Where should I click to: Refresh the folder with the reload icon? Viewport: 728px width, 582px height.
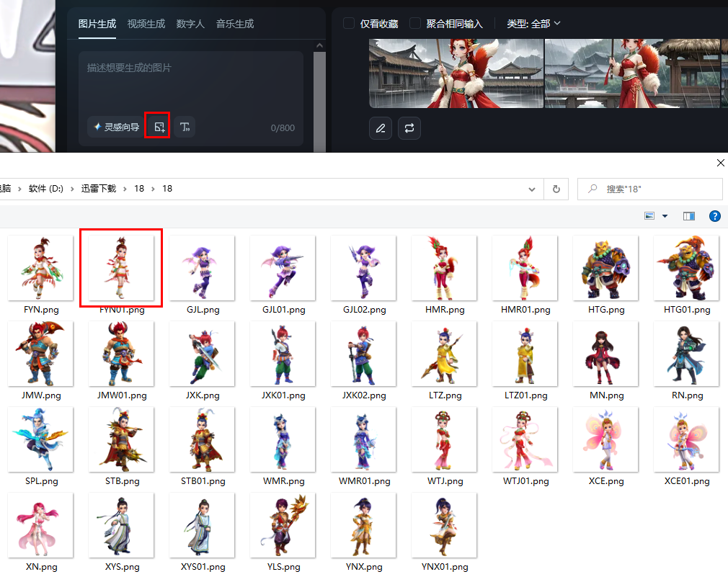pyautogui.click(x=556, y=189)
